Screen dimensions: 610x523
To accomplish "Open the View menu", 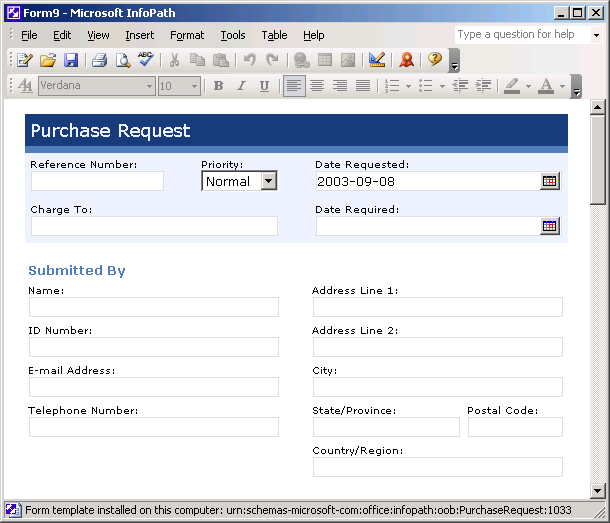I will pos(98,35).
